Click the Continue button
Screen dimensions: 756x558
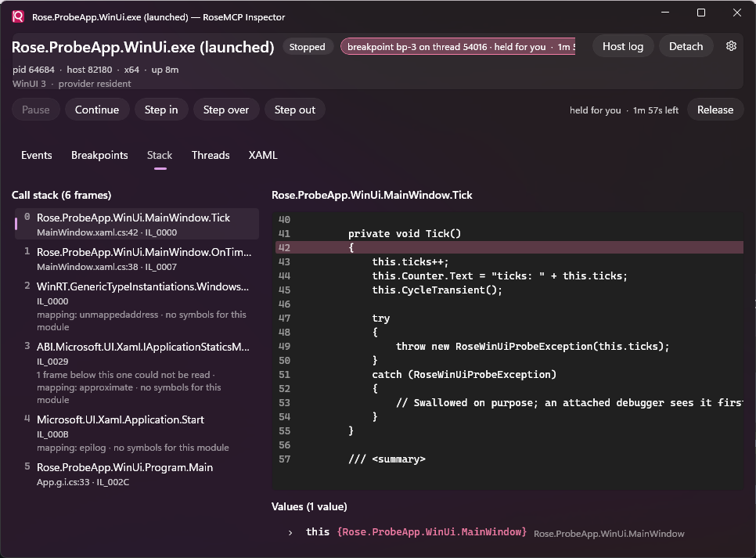[97, 110]
